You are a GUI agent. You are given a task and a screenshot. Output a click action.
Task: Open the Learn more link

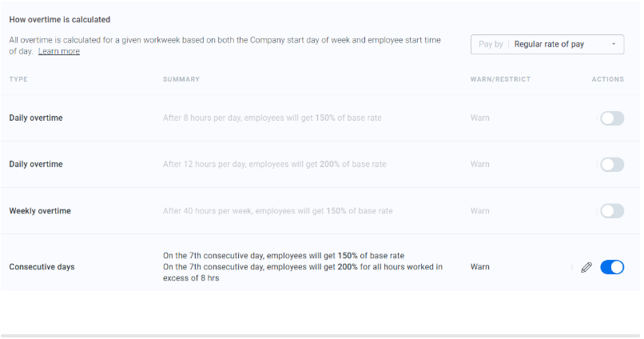59,51
